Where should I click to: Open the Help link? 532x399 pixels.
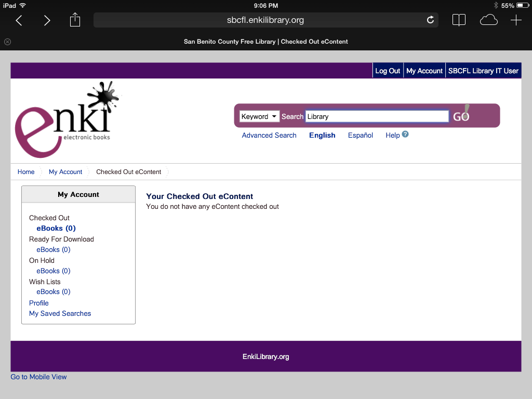click(393, 135)
